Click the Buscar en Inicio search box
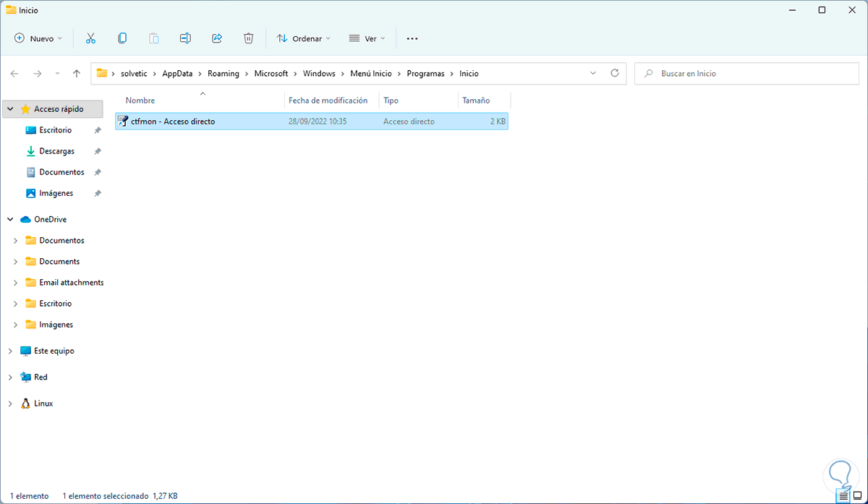The height and width of the screenshot is (504, 868). point(747,73)
